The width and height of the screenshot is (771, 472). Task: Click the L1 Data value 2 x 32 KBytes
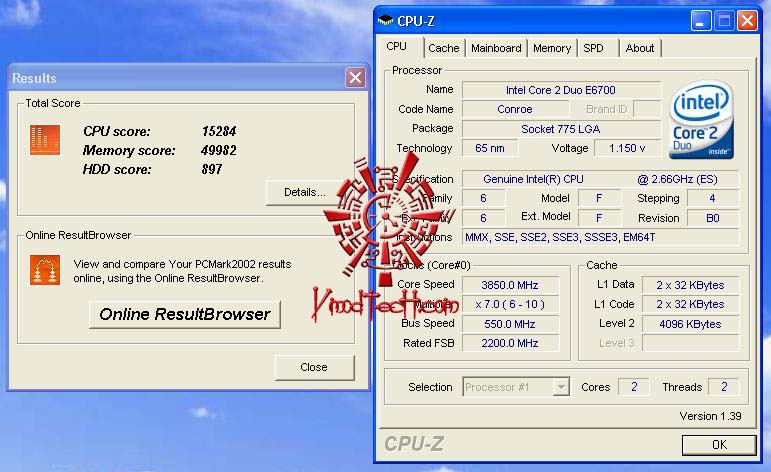tap(690, 285)
